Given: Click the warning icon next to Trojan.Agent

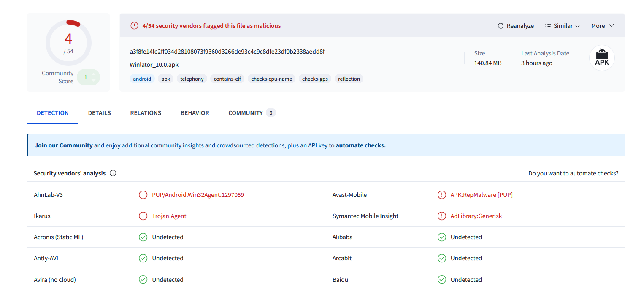Looking at the screenshot, I should (x=143, y=216).
